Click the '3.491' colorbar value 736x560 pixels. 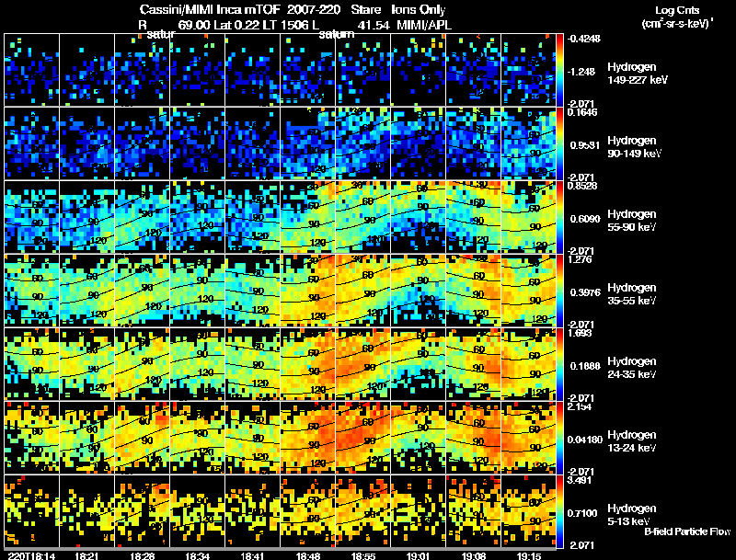pyautogui.click(x=580, y=480)
